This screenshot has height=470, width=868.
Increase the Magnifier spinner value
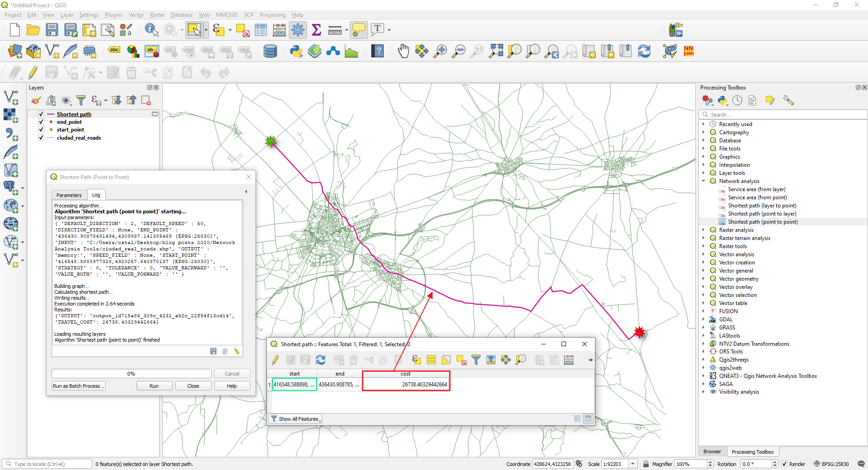click(x=710, y=462)
